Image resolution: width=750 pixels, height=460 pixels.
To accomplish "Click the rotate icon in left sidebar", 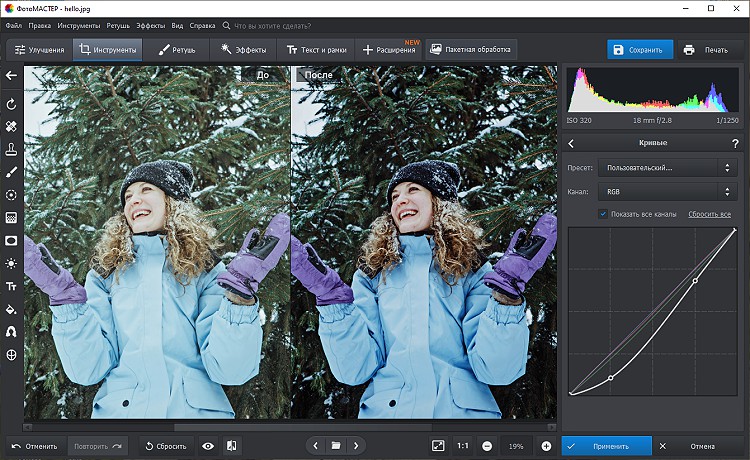I will (11, 104).
